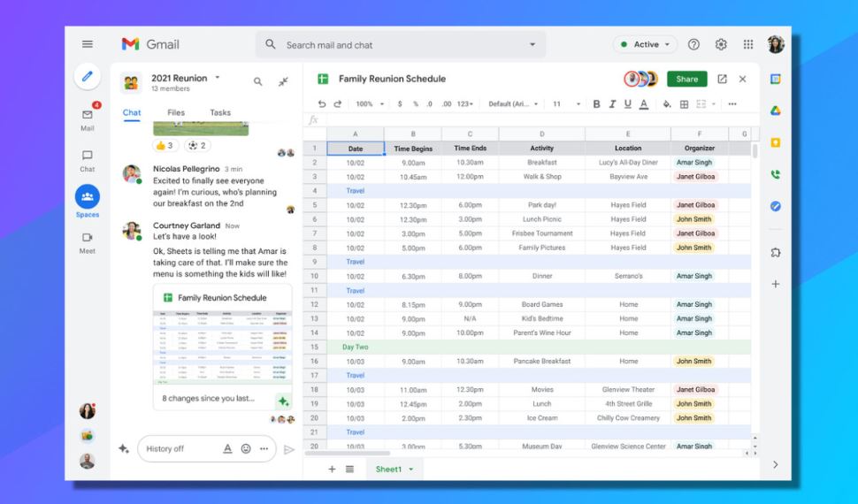
Task: Open the spreadsheet in a new window
Action: point(723,79)
